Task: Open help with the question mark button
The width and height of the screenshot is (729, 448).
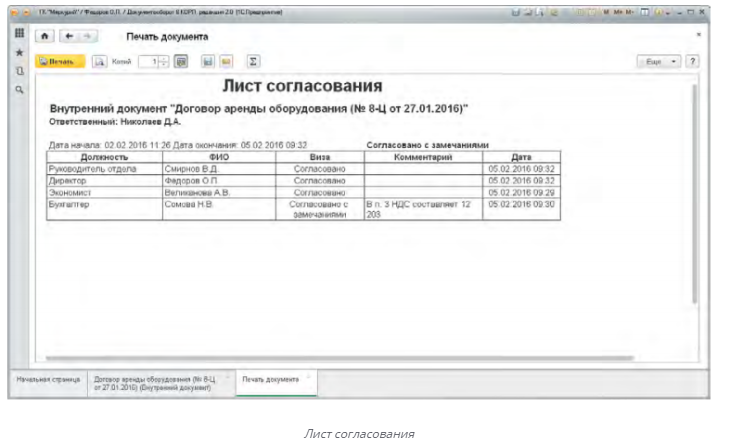Action: (692, 62)
